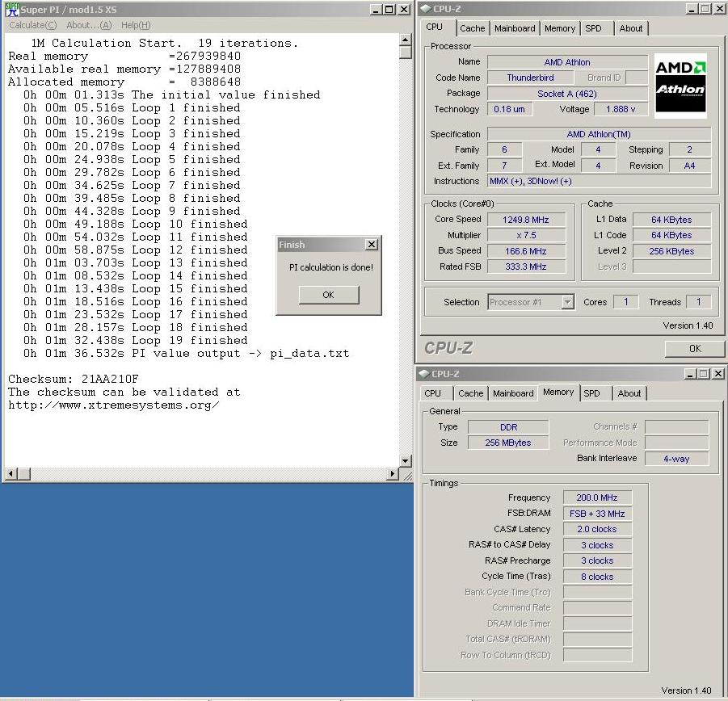The image size is (728, 701).
Task: Click the Technology 0.18 um field
Action: [x=509, y=109]
